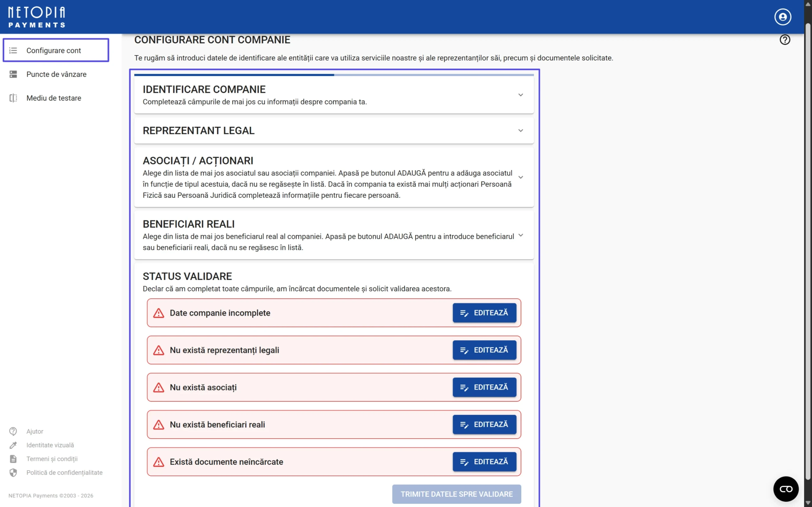
Task: Expand the Asociați / Acționari section
Action: 521,177
